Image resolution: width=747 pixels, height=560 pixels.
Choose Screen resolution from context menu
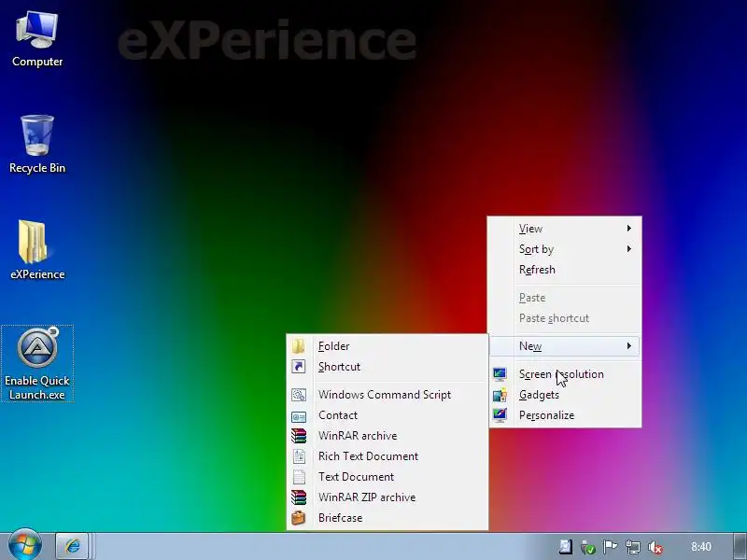566,374
